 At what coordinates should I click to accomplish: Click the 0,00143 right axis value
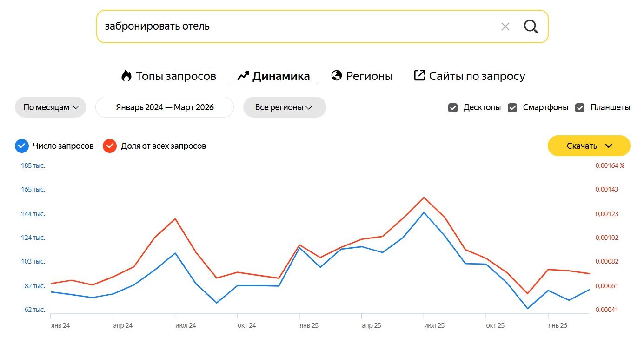pos(607,189)
